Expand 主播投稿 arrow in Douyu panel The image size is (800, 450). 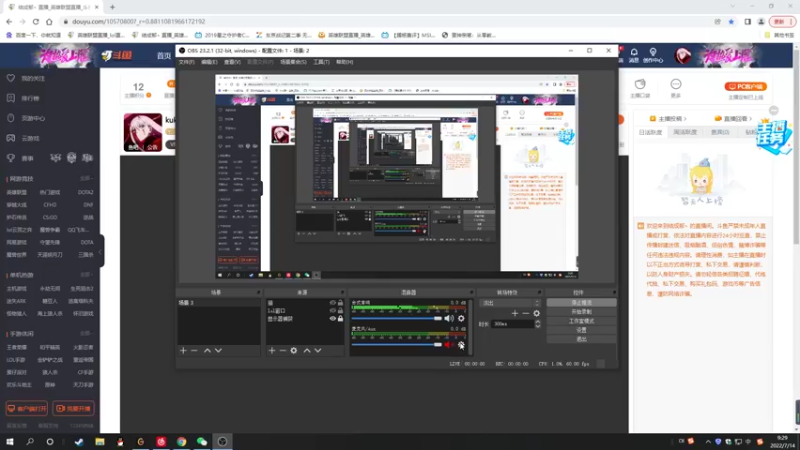pyautogui.click(x=685, y=119)
